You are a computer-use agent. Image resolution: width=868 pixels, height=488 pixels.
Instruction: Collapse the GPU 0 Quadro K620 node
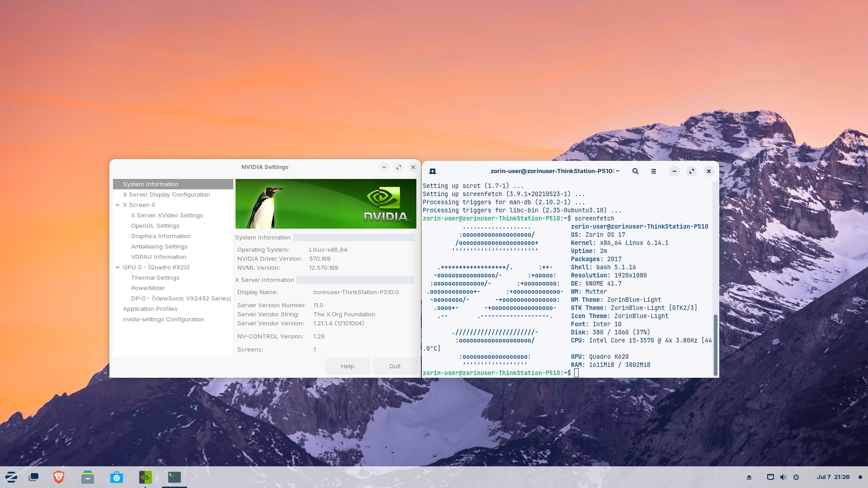(x=118, y=267)
